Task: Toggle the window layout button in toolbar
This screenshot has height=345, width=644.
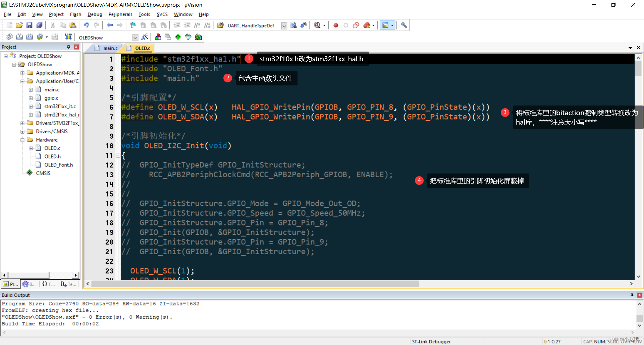Action: pyautogui.click(x=385, y=25)
